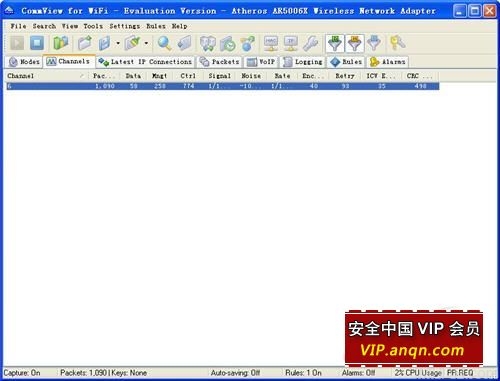500x381 pixels.
Task: Expand the dropdown arrow beside clear icon
Action: [146, 43]
